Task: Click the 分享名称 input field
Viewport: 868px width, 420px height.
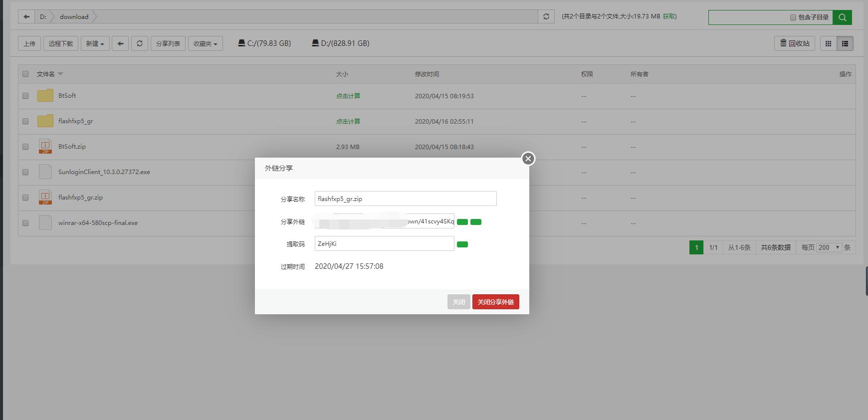Action: pyautogui.click(x=406, y=199)
